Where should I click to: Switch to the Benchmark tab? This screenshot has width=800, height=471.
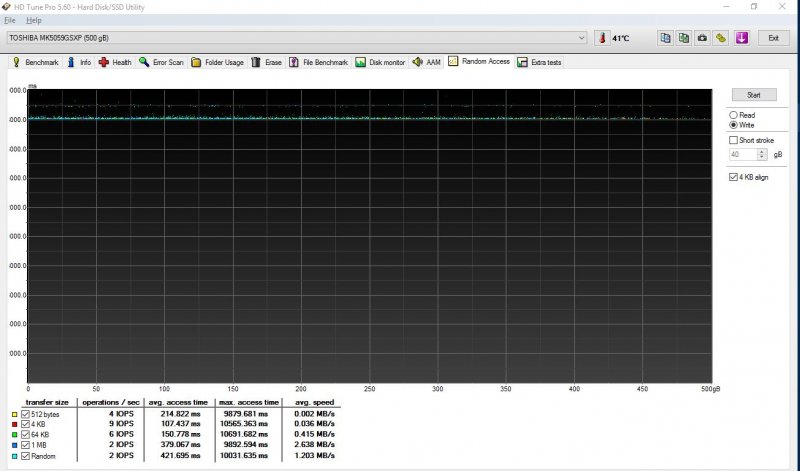[35, 62]
